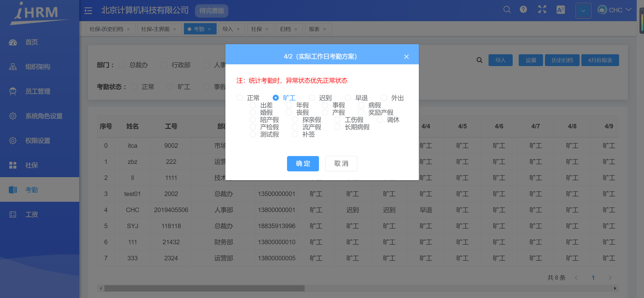
Task: Click the 设置 button
Action: [x=531, y=60]
